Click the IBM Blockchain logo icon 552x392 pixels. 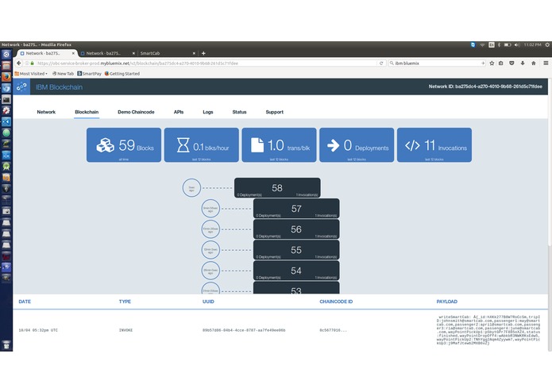pyautogui.click(x=21, y=86)
